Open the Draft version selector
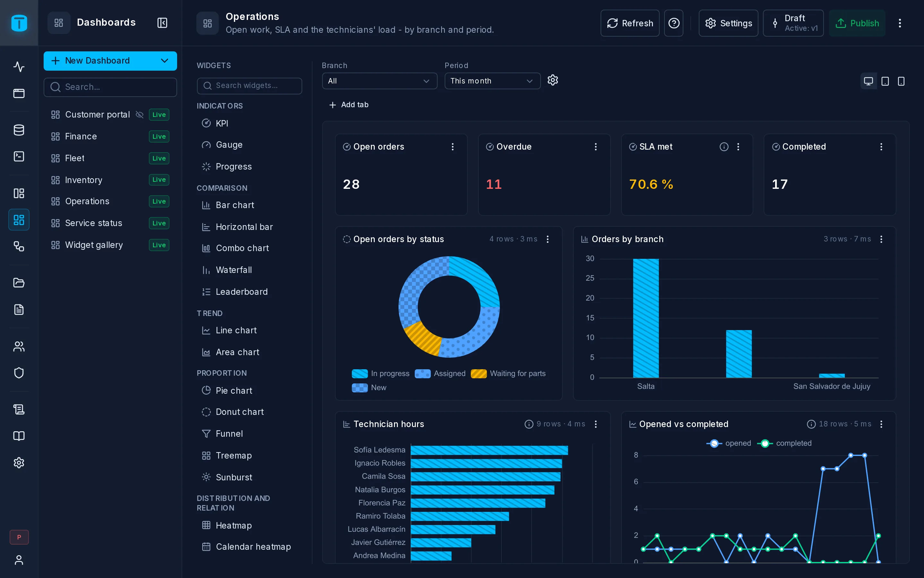This screenshot has width=924, height=578. 793,23
